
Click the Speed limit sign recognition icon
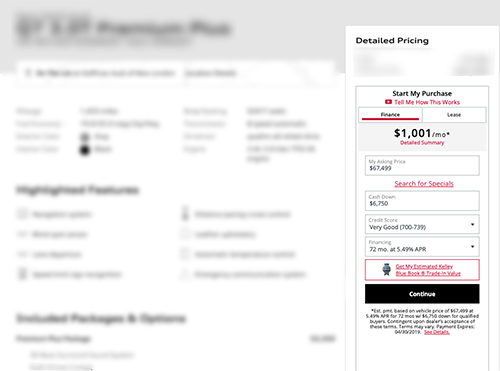[22, 274]
